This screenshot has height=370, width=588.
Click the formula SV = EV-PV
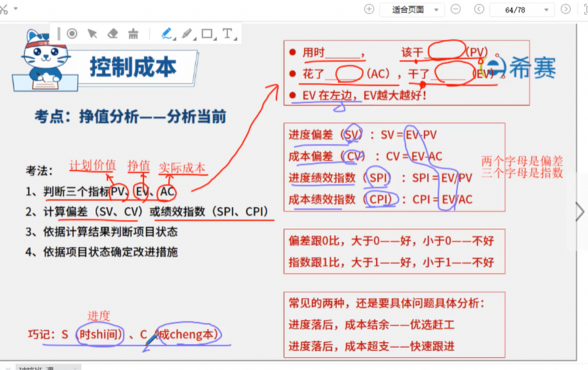click(x=409, y=135)
